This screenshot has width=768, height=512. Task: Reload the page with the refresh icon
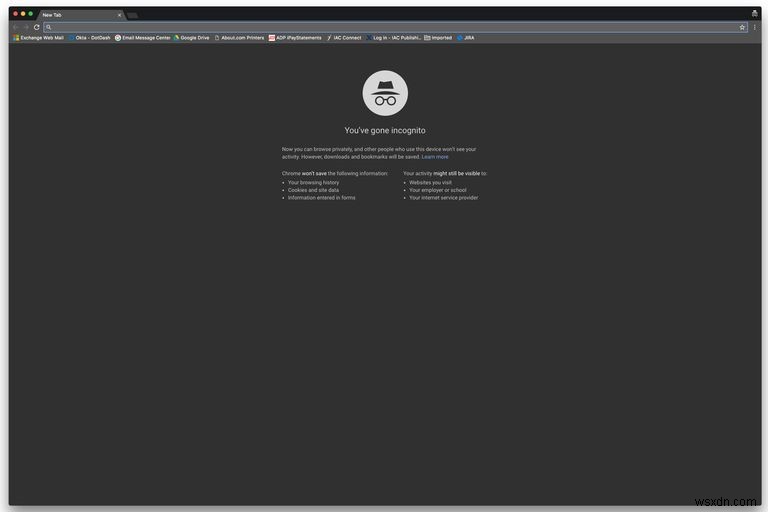click(36, 27)
